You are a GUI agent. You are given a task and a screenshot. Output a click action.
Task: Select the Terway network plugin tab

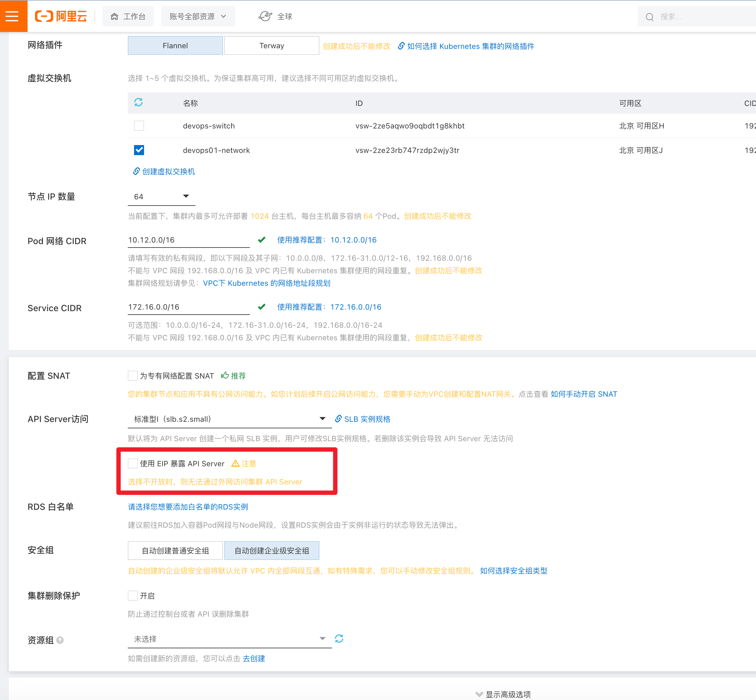coord(272,46)
